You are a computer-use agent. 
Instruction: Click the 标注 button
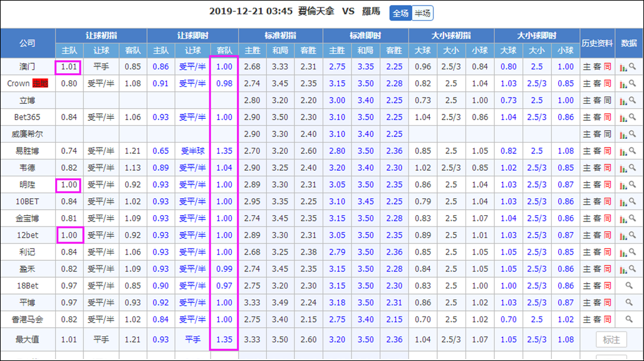pos(611,340)
